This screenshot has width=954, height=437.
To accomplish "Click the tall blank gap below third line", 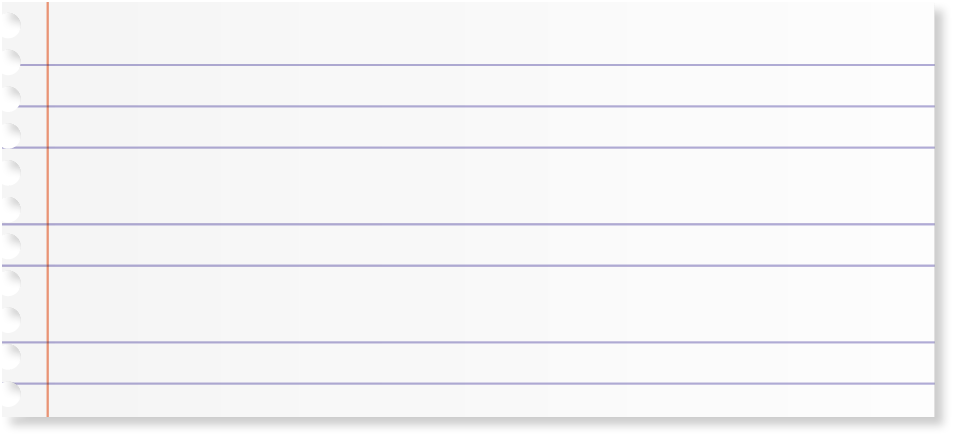I will pos(480,186).
